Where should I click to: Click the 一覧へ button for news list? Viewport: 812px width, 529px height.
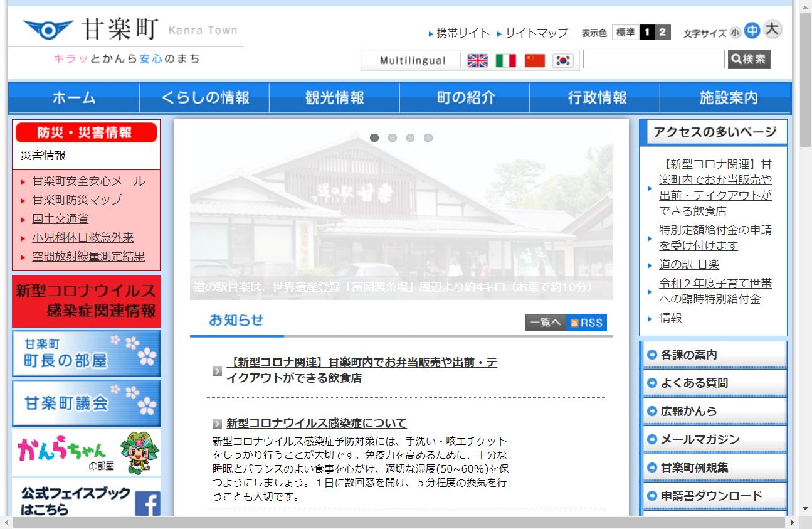pyautogui.click(x=544, y=322)
